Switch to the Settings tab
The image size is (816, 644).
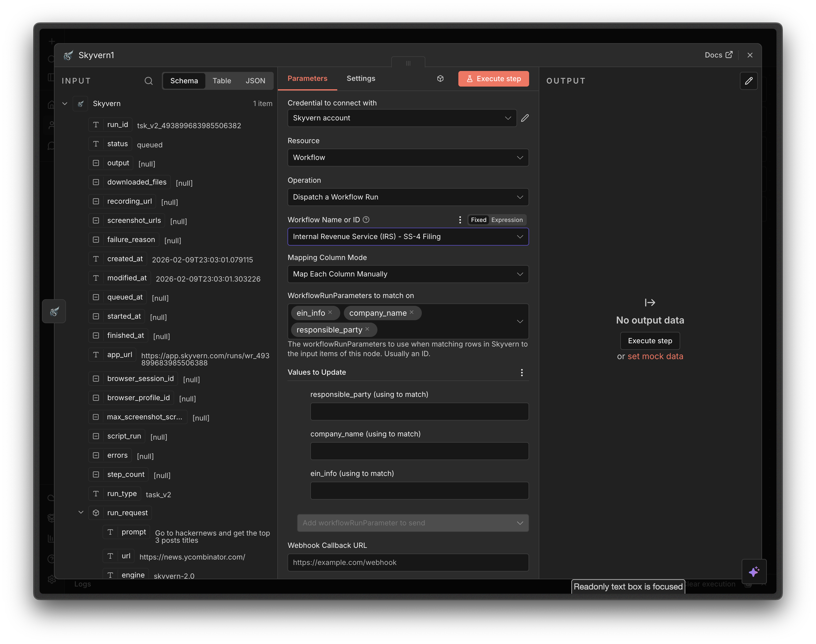(360, 78)
